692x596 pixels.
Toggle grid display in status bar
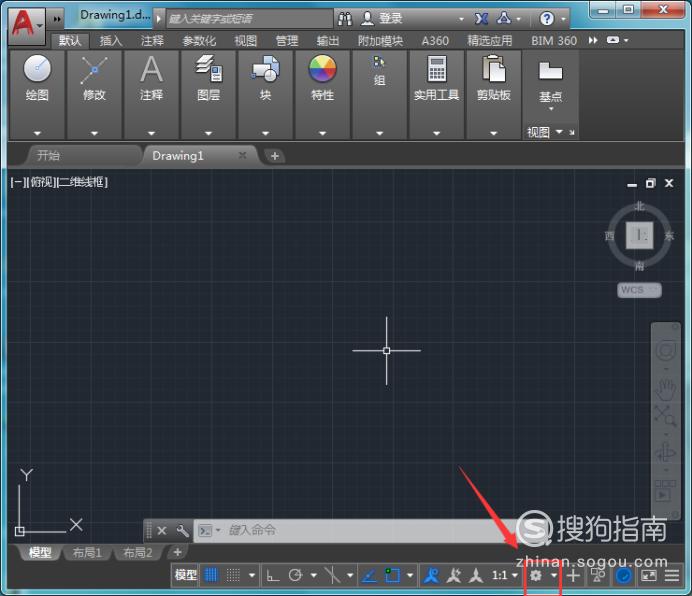click(x=211, y=575)
